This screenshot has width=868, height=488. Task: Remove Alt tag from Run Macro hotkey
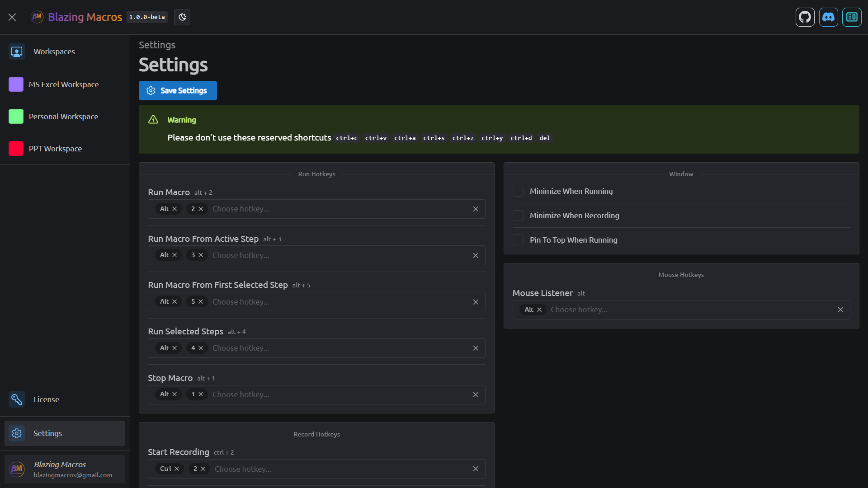click(175, 209)
